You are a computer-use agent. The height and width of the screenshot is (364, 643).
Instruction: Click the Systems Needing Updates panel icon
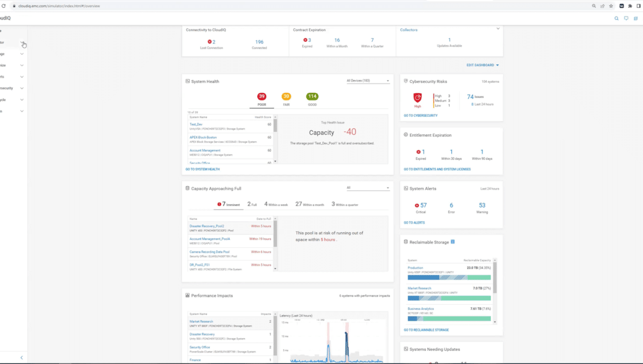(x=406, y=349)
